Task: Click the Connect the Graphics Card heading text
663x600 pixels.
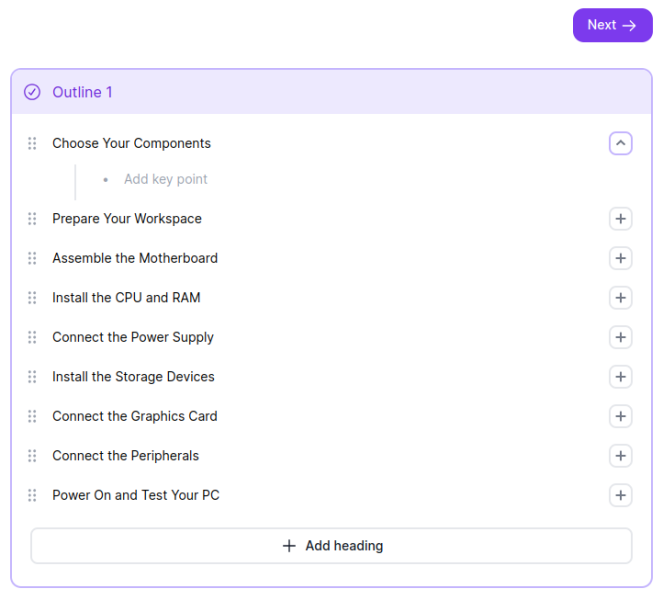Action: pyautogui.click(x=135, y=416)
